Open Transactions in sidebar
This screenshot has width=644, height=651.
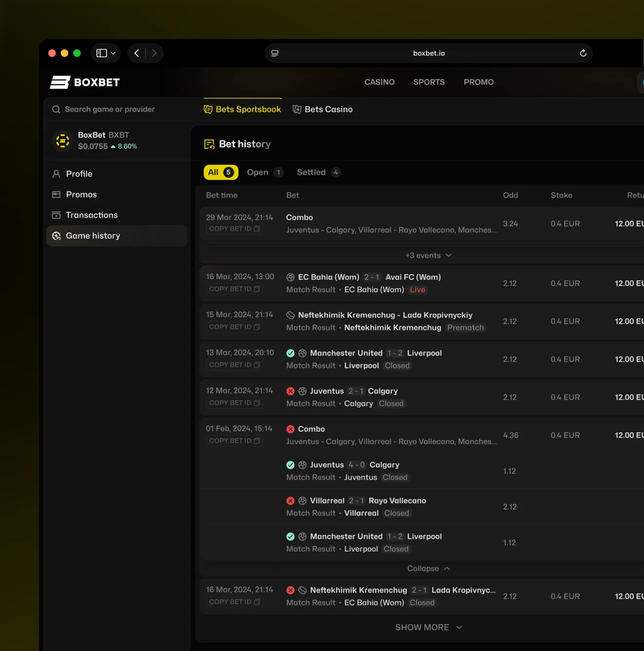(117, 215)
